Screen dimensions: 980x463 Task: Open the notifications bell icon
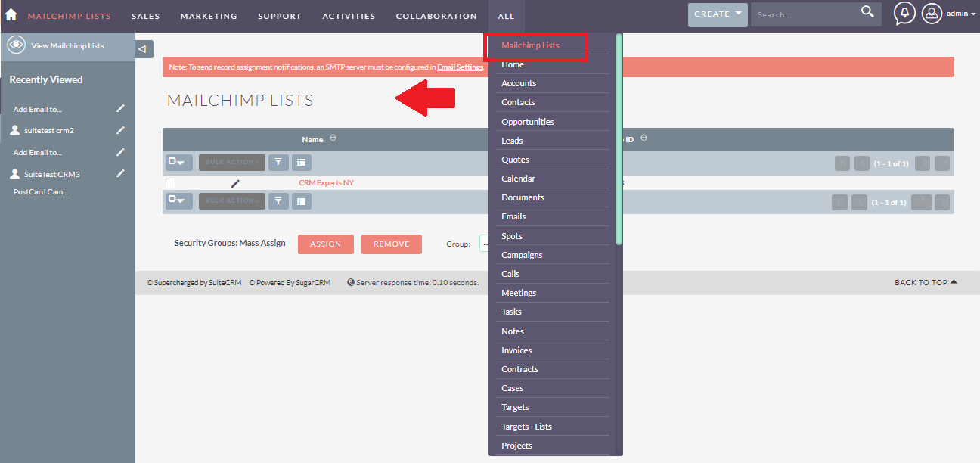(x=904, y=14)
